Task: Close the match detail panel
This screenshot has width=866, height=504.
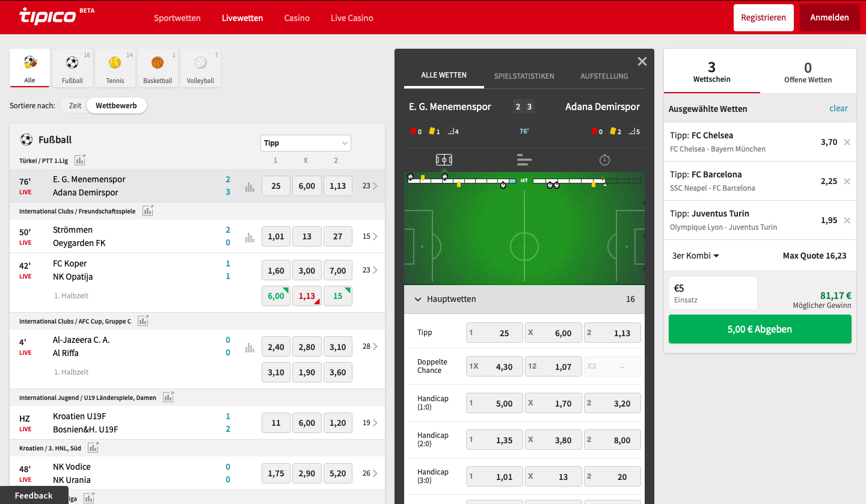Action: pos(642,61)
